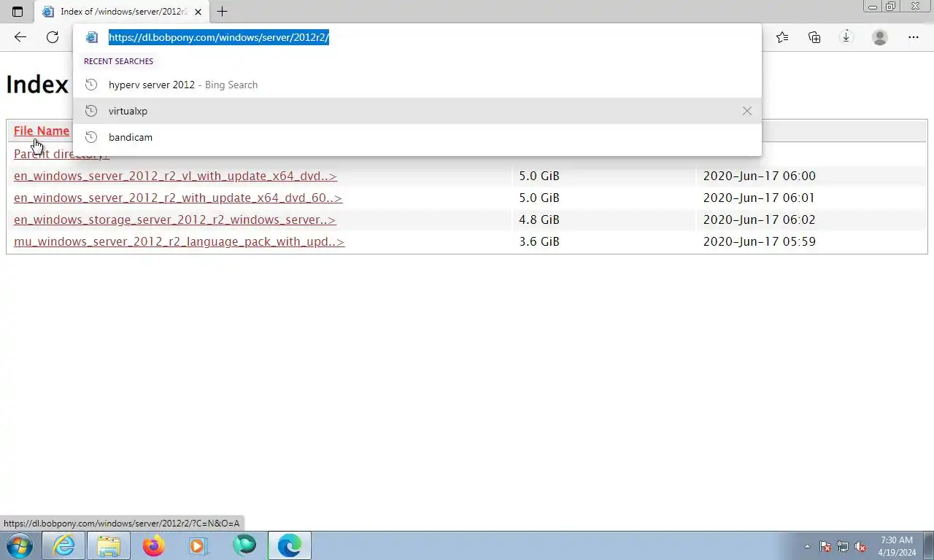Open the media player taskbar icon
The image size is (934, 560).
(199, 545)
